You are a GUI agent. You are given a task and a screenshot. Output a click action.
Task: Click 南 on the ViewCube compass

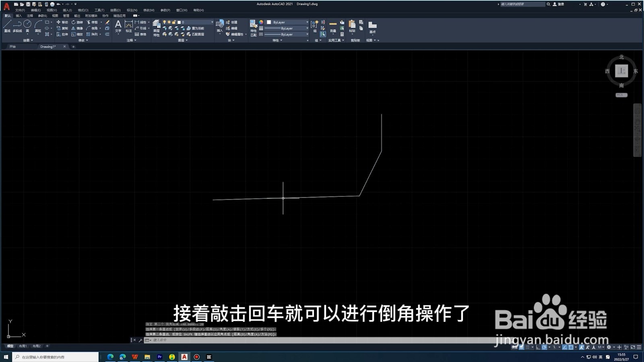pos(622,85)
